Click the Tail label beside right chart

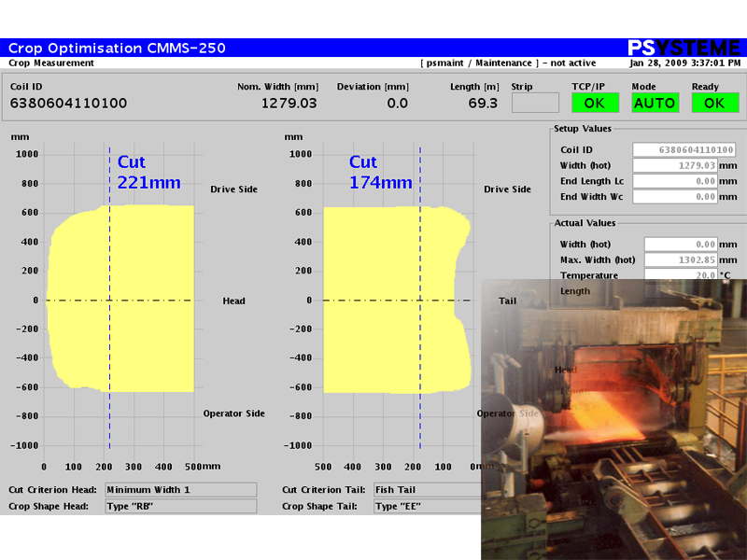pos(507,301)
